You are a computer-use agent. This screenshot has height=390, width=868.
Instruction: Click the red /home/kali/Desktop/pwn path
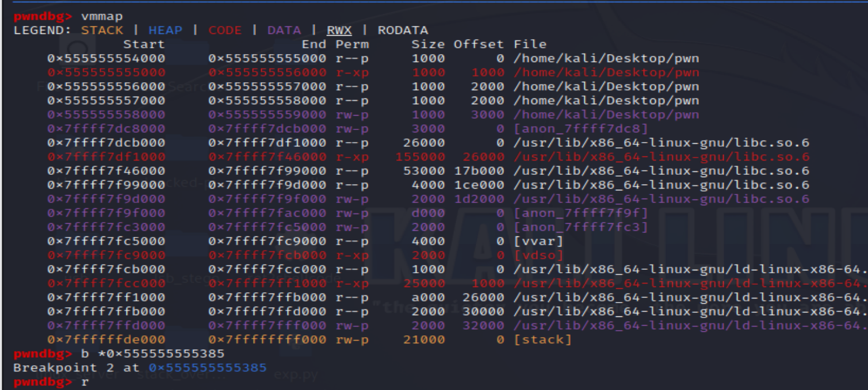[x=606, y=72]
